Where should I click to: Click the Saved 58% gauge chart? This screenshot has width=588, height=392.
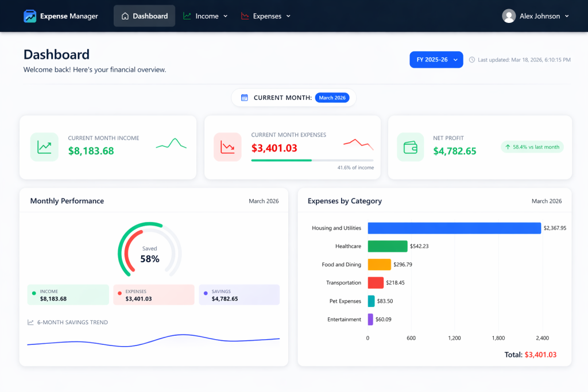pyautogui.click(x=150, y=250)
